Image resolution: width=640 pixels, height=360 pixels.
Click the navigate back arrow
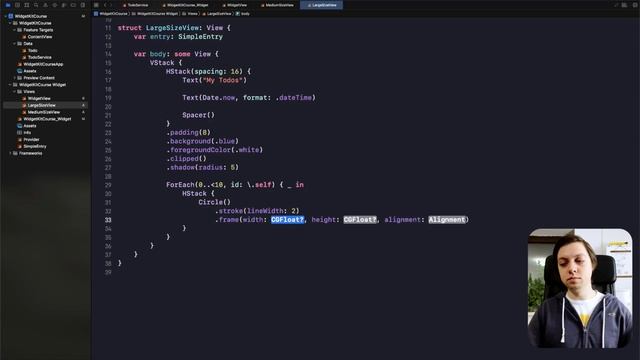[x=105, y=5]
